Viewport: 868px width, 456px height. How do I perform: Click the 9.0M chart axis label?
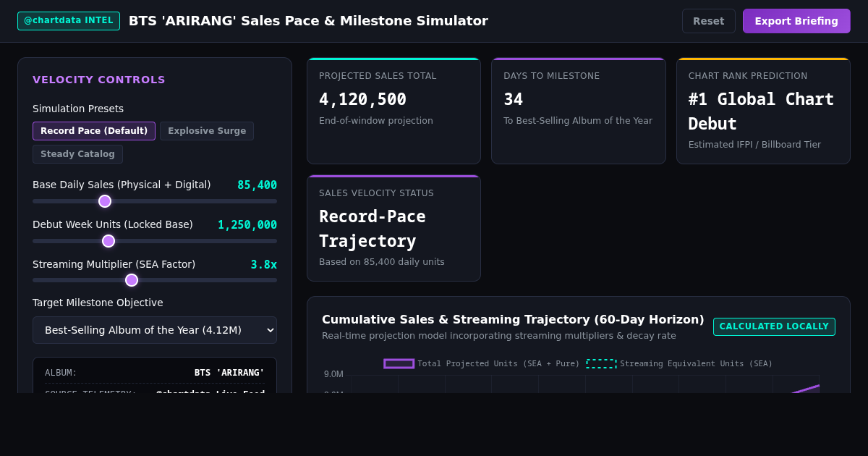pyautogui.click(x=333, y=374)
